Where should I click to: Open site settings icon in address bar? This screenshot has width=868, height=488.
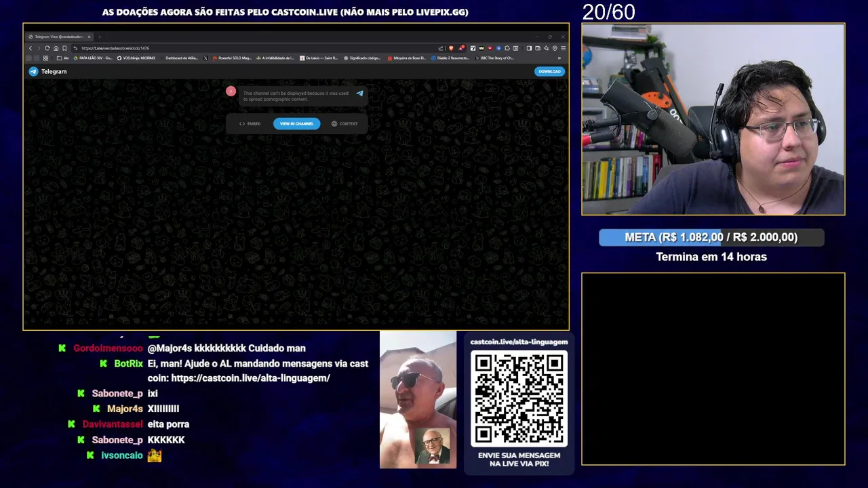[x=75, y=48]
